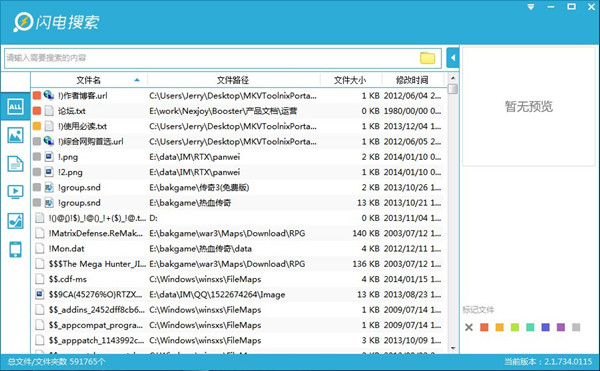Click red mark of 论坛.txt row

(37, 111)
